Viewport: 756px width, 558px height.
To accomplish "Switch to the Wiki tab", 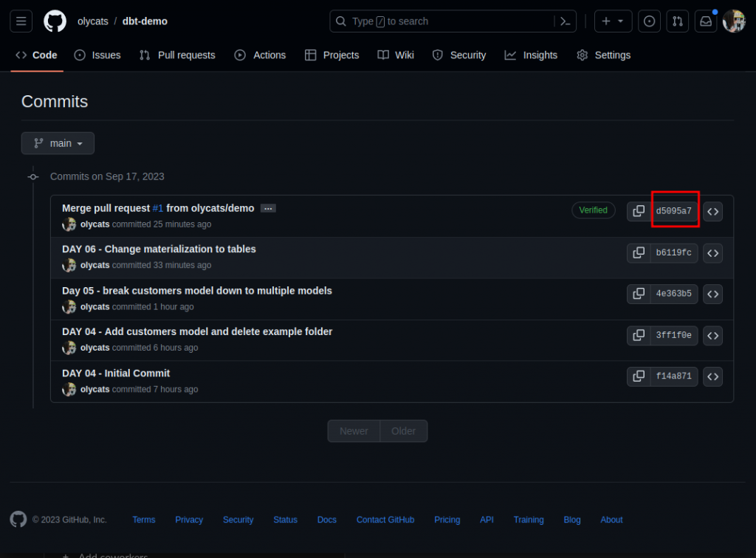I will click(396, 55).
